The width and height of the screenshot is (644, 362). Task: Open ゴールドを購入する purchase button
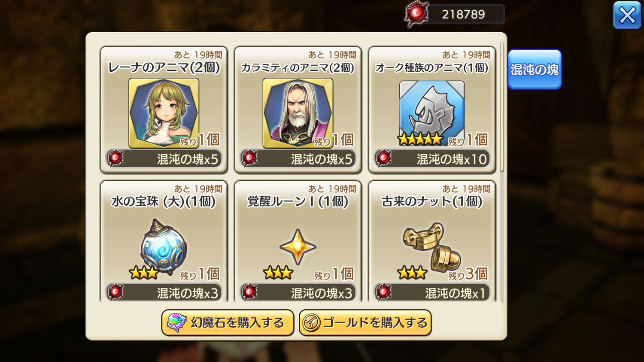click(365, 323)
